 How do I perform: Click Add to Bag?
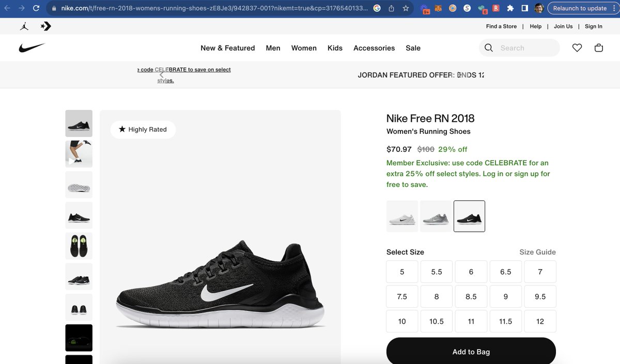[471, 352]
